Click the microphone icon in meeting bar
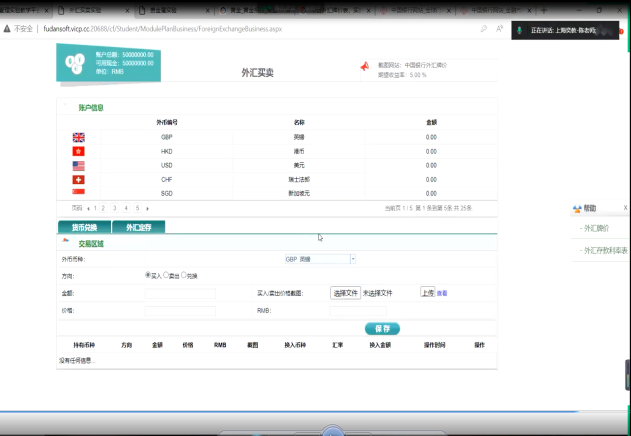The image size is (631, 436). [x=519, y=31]
